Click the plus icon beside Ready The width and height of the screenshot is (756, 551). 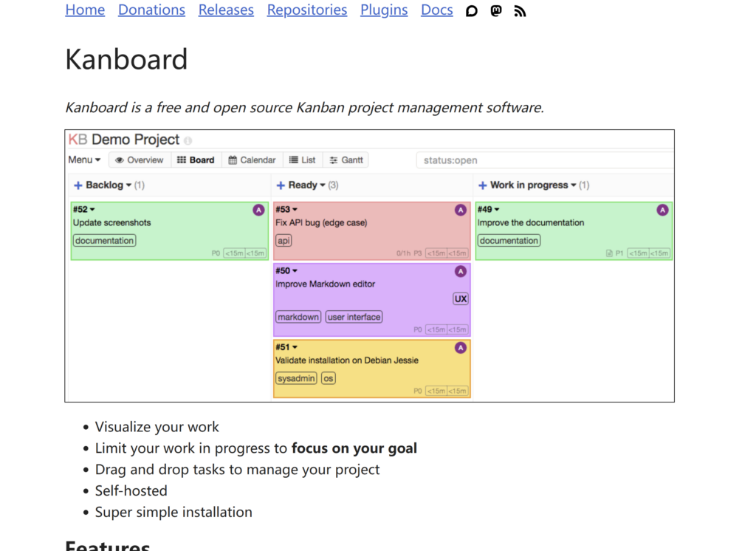coord(281,185)
